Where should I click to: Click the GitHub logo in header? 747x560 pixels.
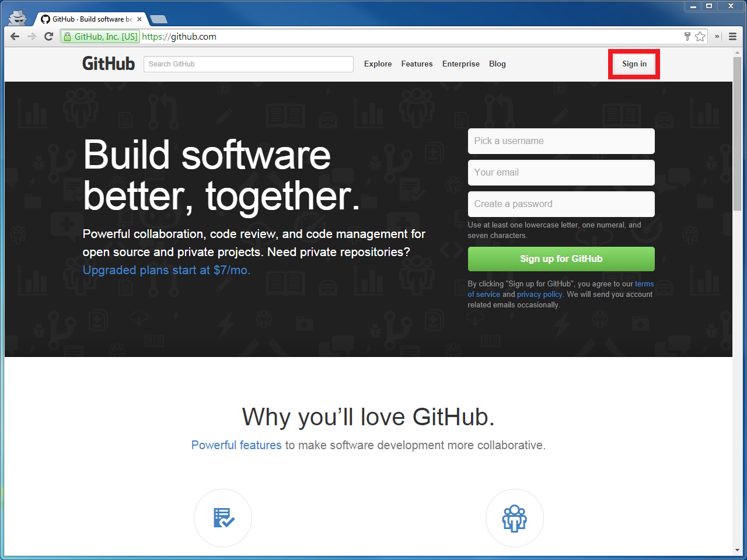tap(109, 64)
